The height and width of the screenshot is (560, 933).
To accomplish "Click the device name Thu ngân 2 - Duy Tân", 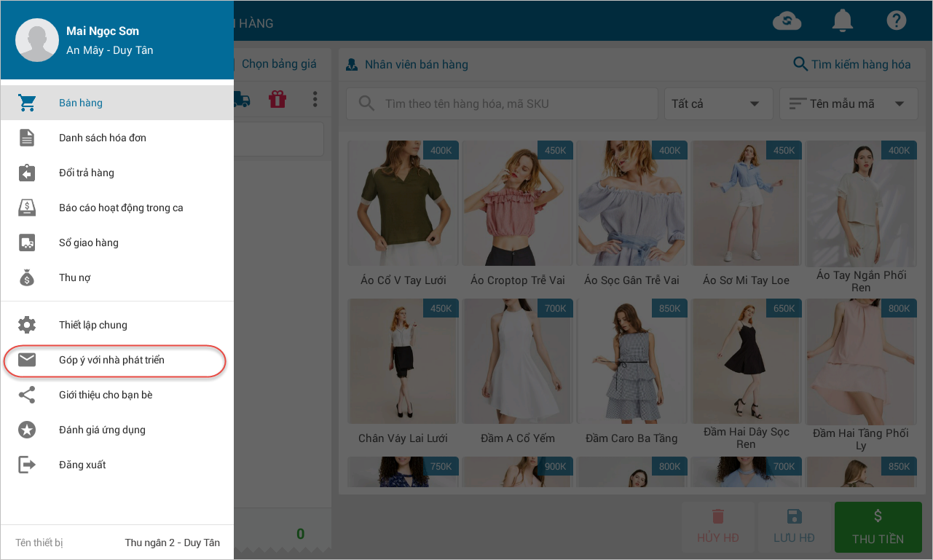I will tap(173, 543).
